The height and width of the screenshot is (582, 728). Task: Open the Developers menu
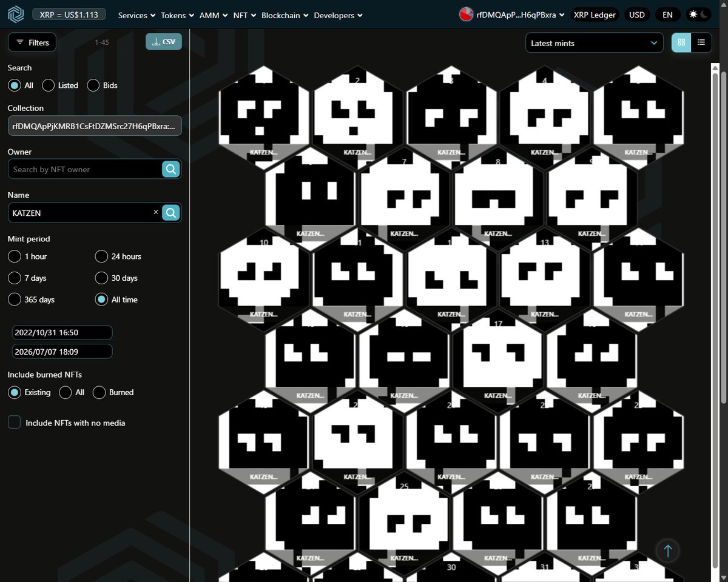(x=339, y=15)
